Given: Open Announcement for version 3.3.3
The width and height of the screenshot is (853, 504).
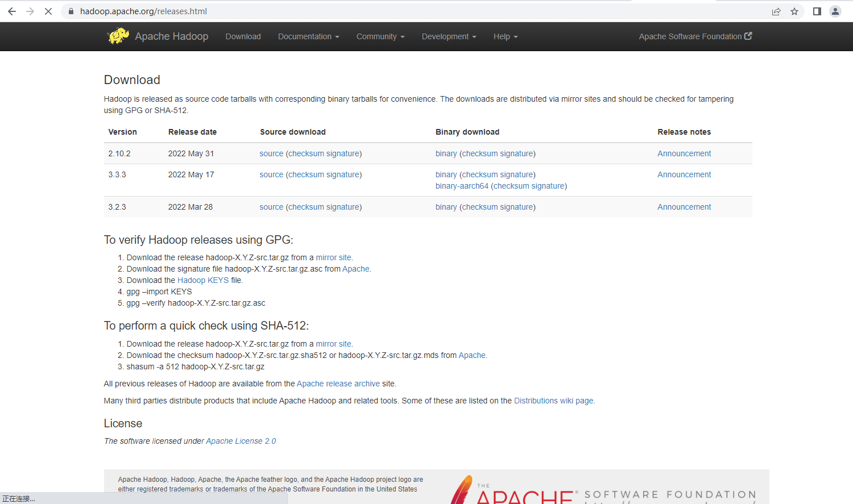Looking at the screenshot, I should coord(684,174).
